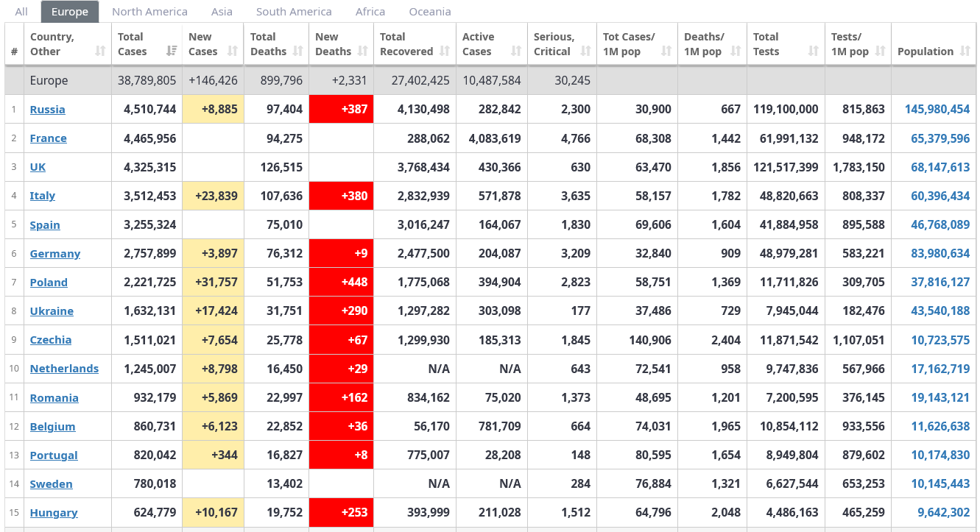This screenshot has width=980, height=532.
Task: Select Europe serious critical 30,245 cell
Action: click(x=563, y=81)
